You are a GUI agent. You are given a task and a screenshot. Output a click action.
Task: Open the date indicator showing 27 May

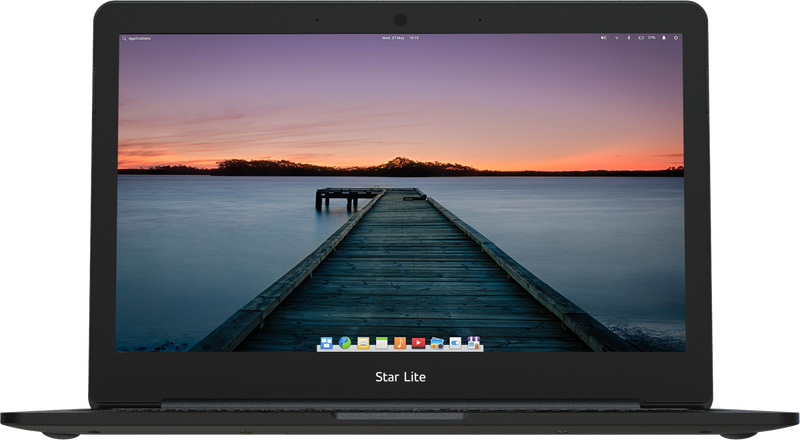click(x=393, y=38)
